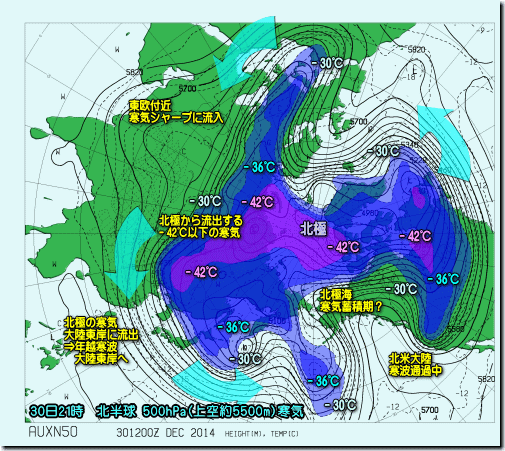Click the -42℃ label right of 北極
505x451 pixels.
click(343, 247)
